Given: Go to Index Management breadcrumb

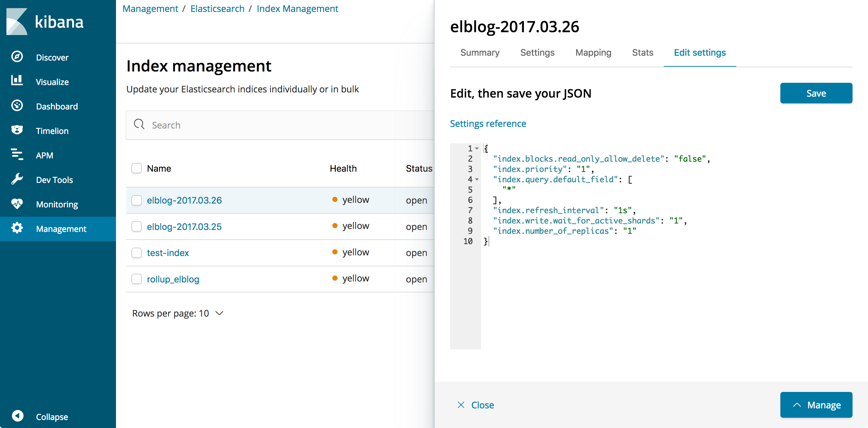Looking at the screenshot, I should click(297, 9).
